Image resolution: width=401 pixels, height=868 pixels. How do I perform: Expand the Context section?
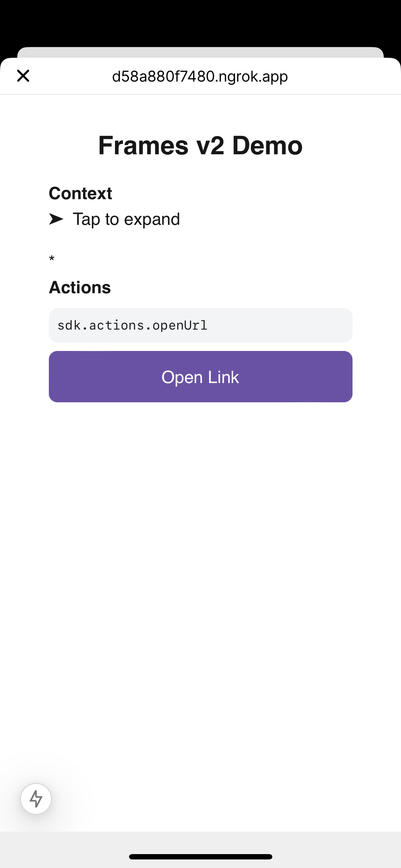coord(114,219)
